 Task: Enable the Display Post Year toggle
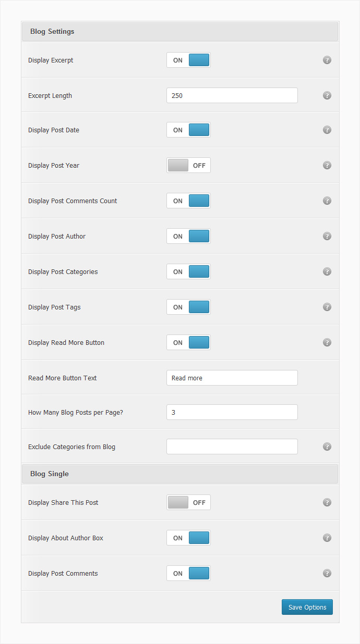click(x=188, y=165)
